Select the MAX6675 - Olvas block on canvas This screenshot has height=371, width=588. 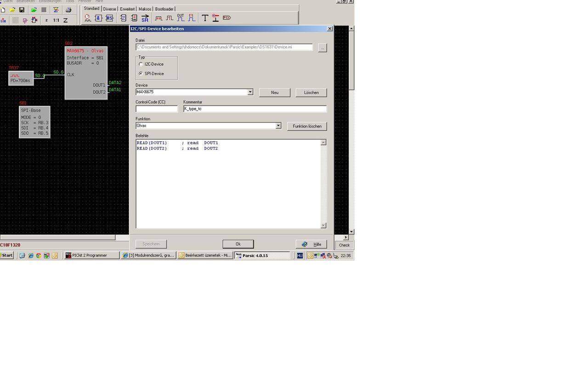click(x=86, y=73)
